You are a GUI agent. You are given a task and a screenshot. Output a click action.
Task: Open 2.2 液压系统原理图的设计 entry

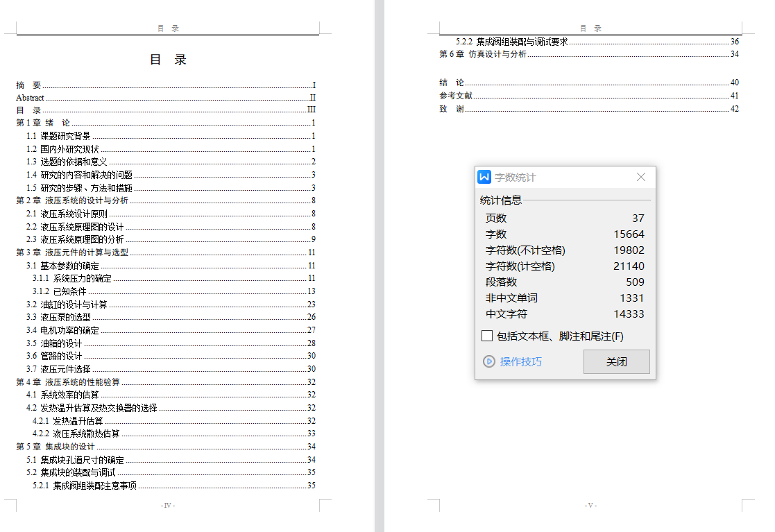[x=171, y=227]
